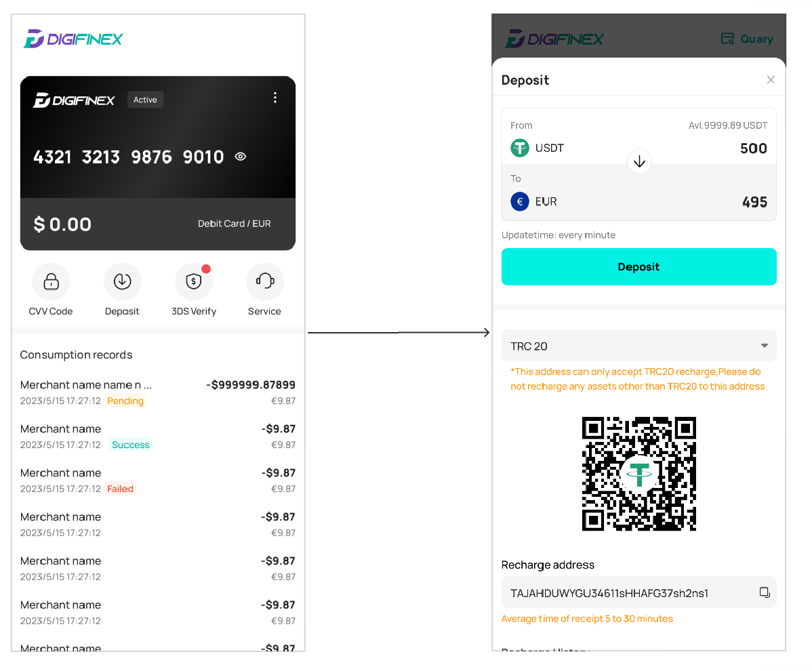Tap the Consumption records heading
The image size is (812, 671).
(x=76, y=354)
